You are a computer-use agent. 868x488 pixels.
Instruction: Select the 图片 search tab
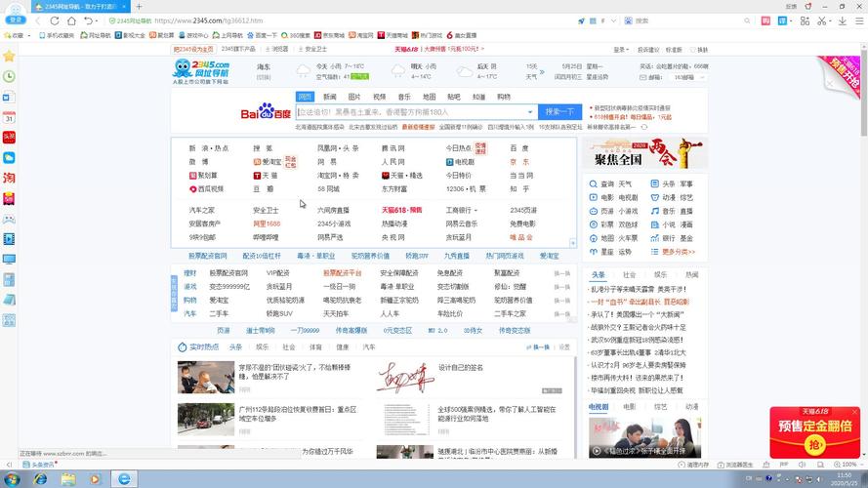coord(354,97)
